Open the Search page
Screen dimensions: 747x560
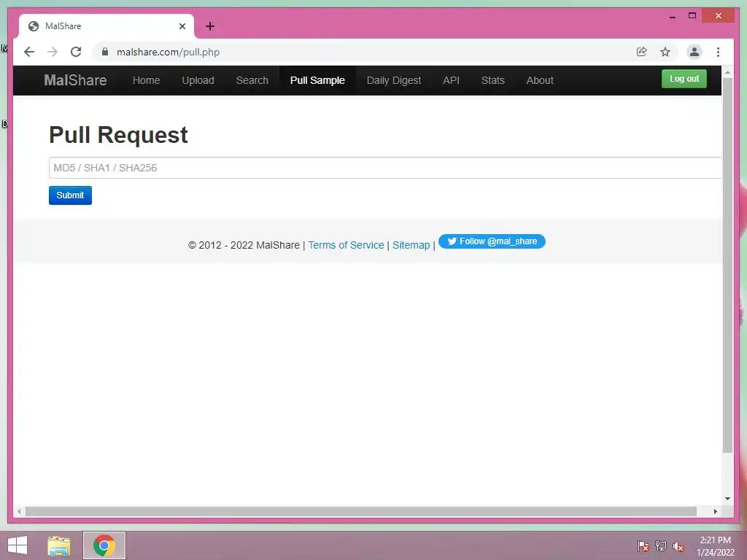pyautogui.click(x=252, y=80)
